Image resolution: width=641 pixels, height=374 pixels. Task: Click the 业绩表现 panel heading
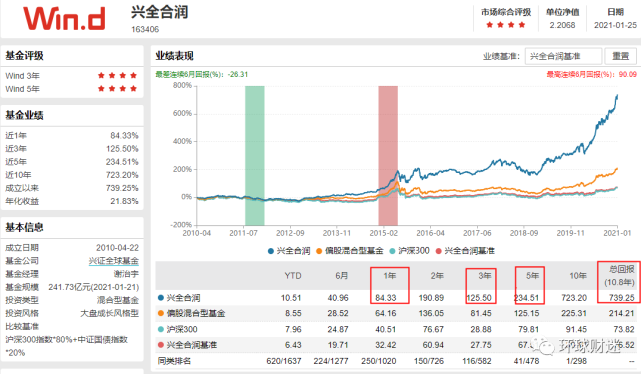point(175,56)
